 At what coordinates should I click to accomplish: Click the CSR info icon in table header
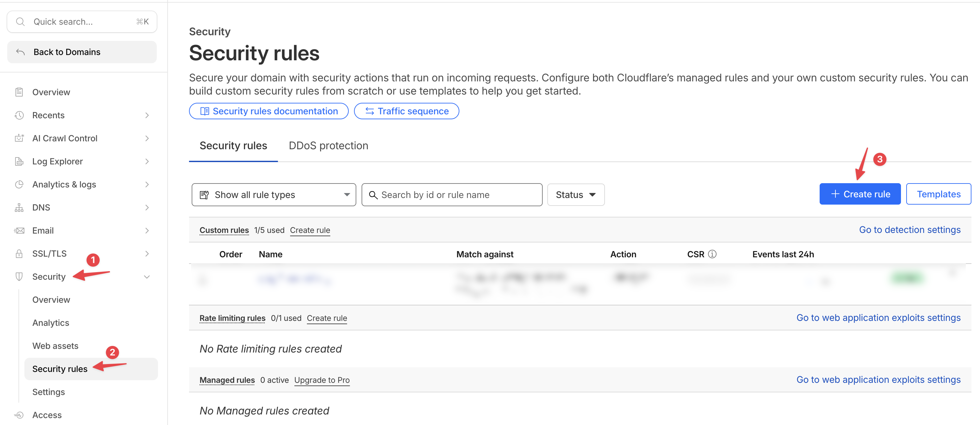point(713,254)
